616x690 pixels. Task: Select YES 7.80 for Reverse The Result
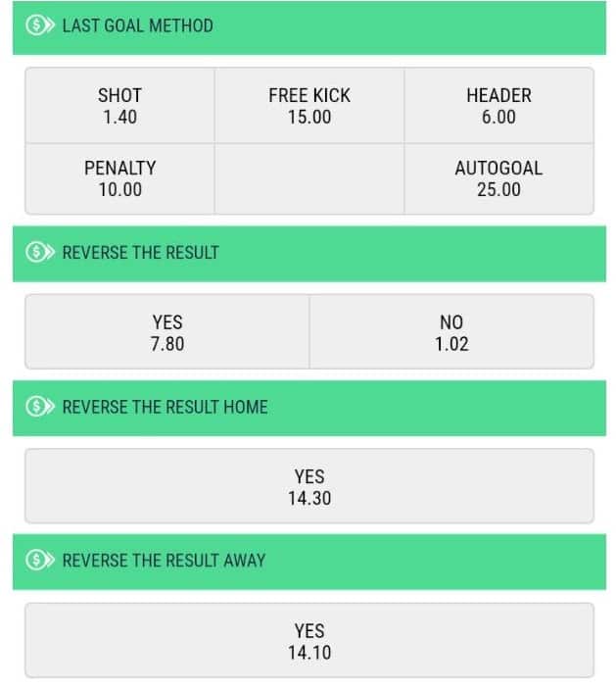click(x=167, y=332)
